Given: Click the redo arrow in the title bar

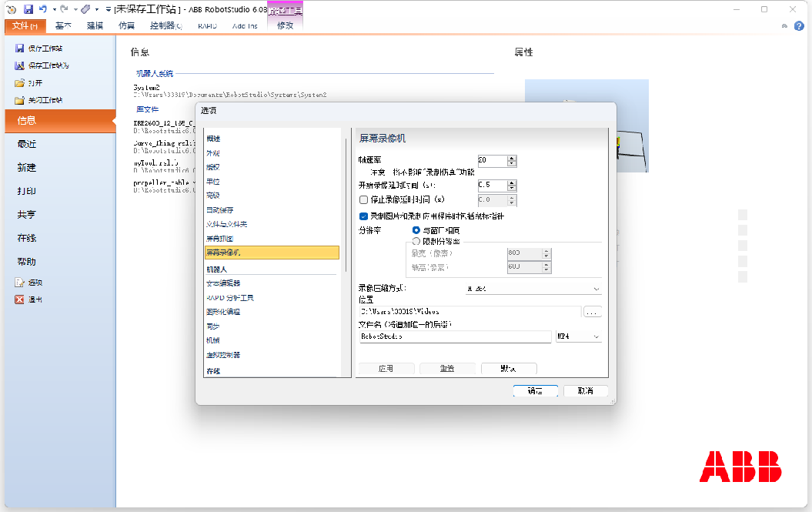Looking at the screenshot, I should click(64, 8).
